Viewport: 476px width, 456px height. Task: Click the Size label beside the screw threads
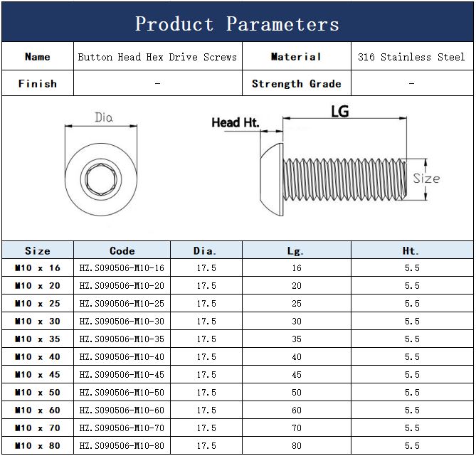426,179
